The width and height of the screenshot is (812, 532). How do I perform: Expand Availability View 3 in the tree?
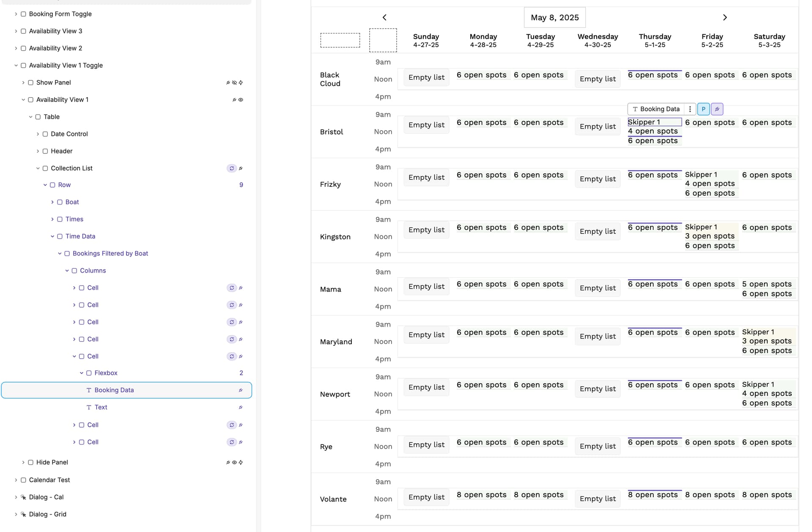tap(16, 31)
